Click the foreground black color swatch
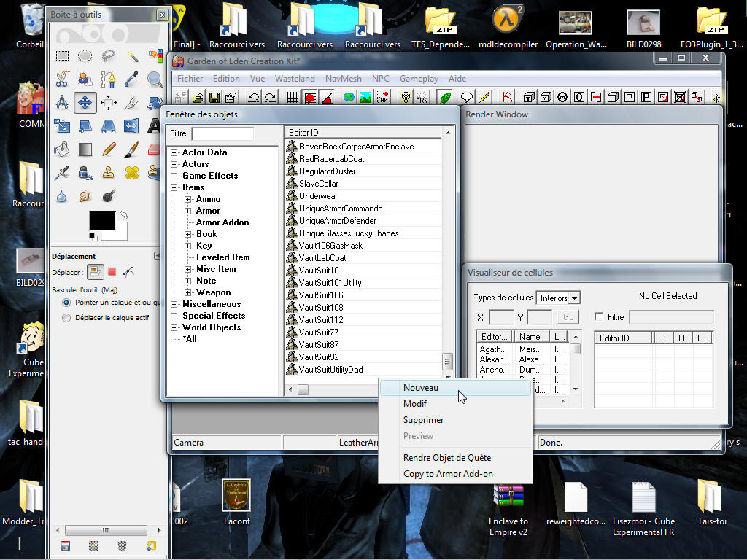 tap(102, 221)
